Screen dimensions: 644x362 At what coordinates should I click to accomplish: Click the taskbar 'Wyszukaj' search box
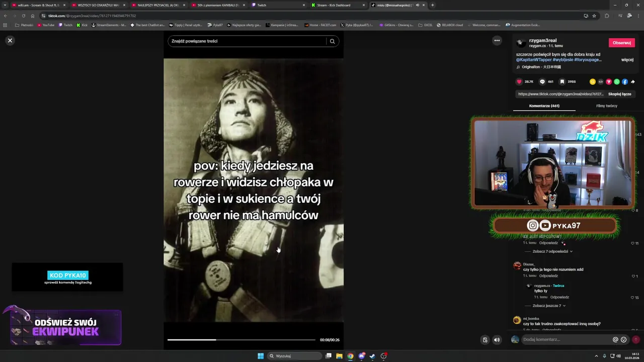[x=294, y=356]
